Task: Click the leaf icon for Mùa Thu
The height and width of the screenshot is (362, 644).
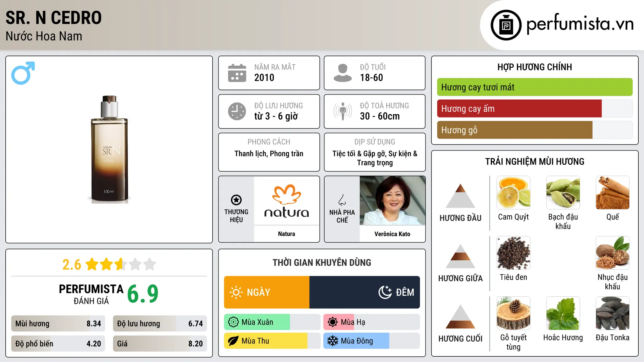Action: point(233,341)
